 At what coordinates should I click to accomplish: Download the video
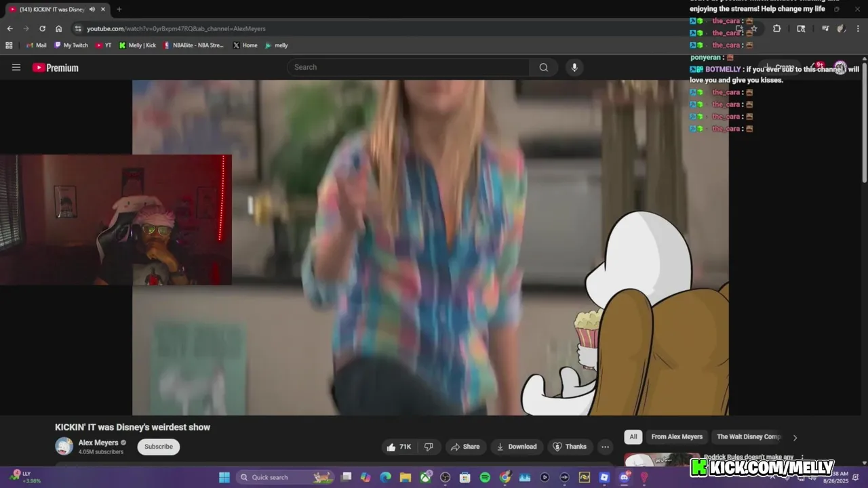coord(517,447)
